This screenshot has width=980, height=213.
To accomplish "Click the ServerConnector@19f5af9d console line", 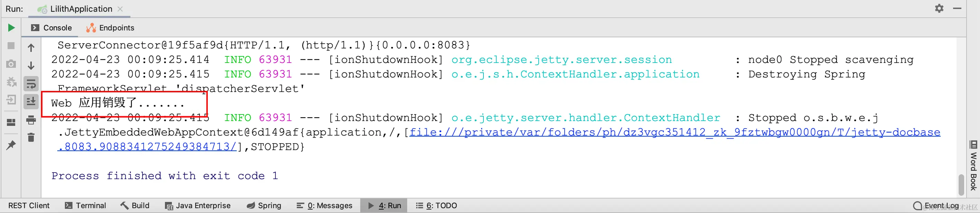I will (264, 45).
